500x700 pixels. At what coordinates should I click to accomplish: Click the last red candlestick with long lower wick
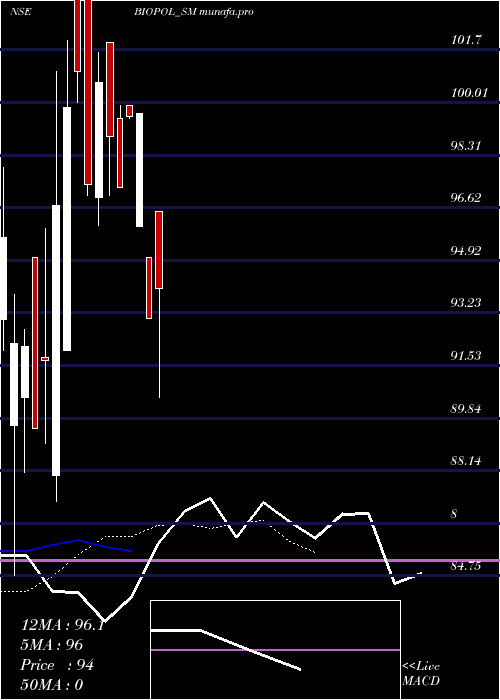point(159,304)
